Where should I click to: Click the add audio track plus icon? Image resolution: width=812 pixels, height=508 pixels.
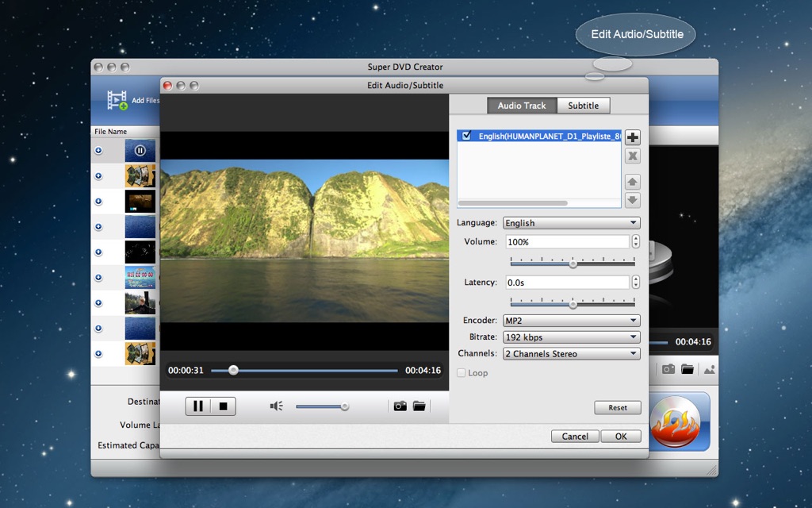[632, 137]
